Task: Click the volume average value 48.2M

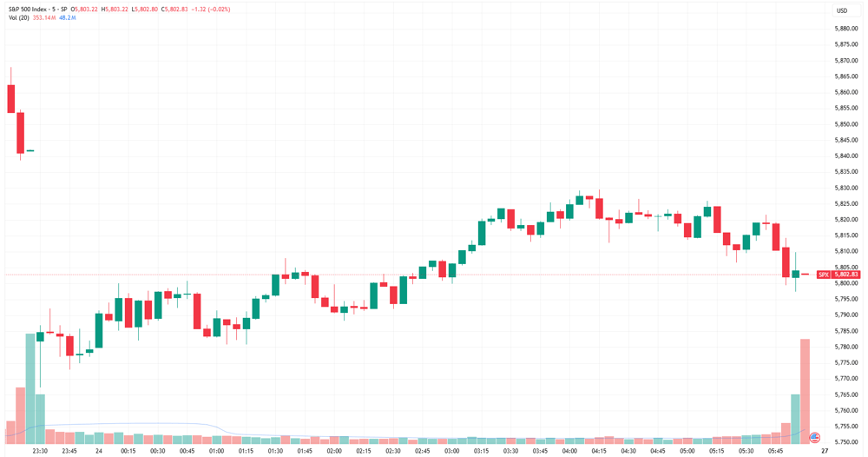Action: click(67, 17)
